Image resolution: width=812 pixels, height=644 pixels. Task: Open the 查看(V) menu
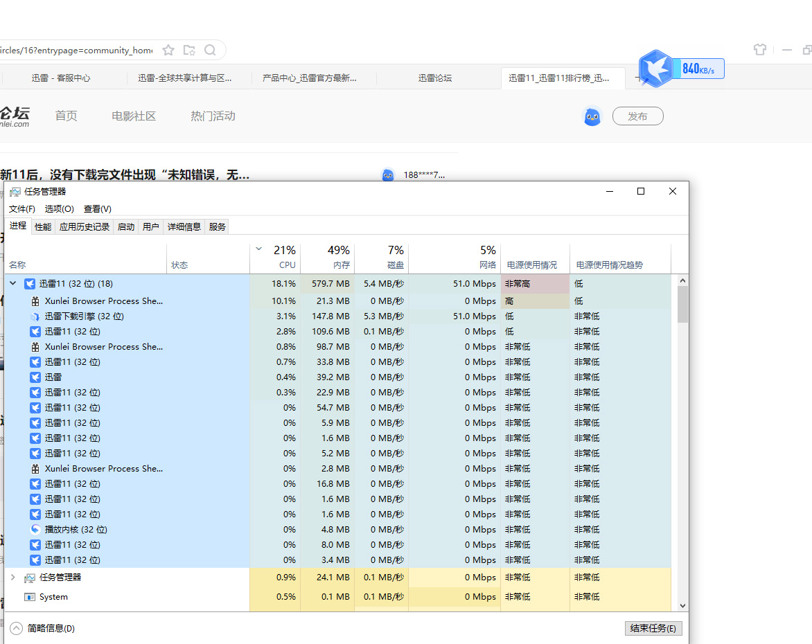pyautogui.click(x=97, y=208)
